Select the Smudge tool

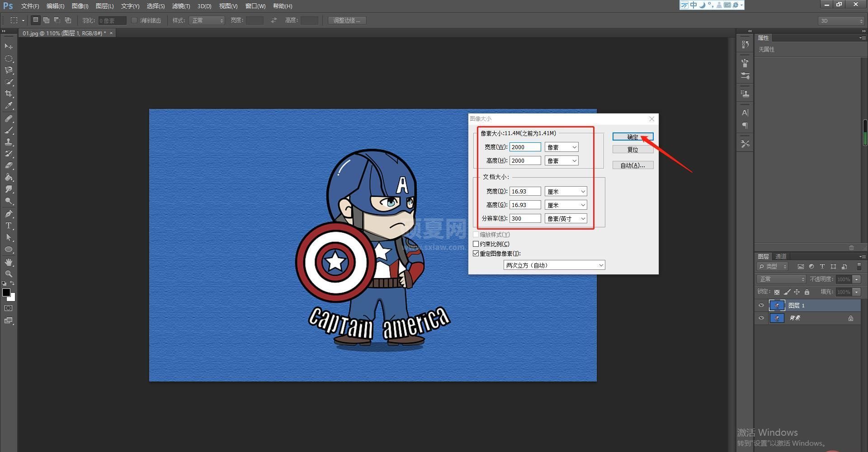[9, 189]
